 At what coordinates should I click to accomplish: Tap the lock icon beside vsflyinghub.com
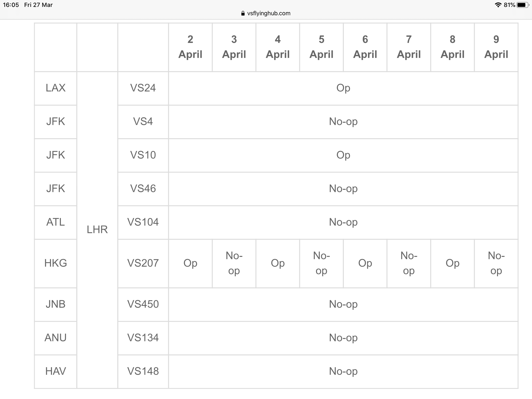243,13
